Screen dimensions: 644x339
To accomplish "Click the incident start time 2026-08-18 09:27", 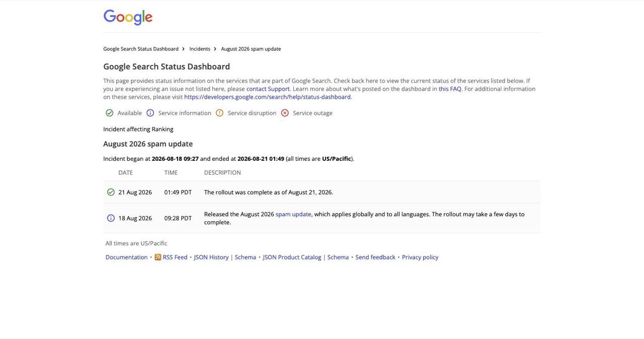I will coord(175,159).
